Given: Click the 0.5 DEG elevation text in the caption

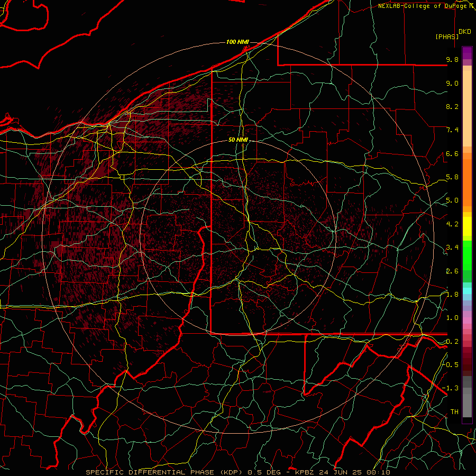Looking at the screenshot, I should pyautogui.click(x=263, y=472).
